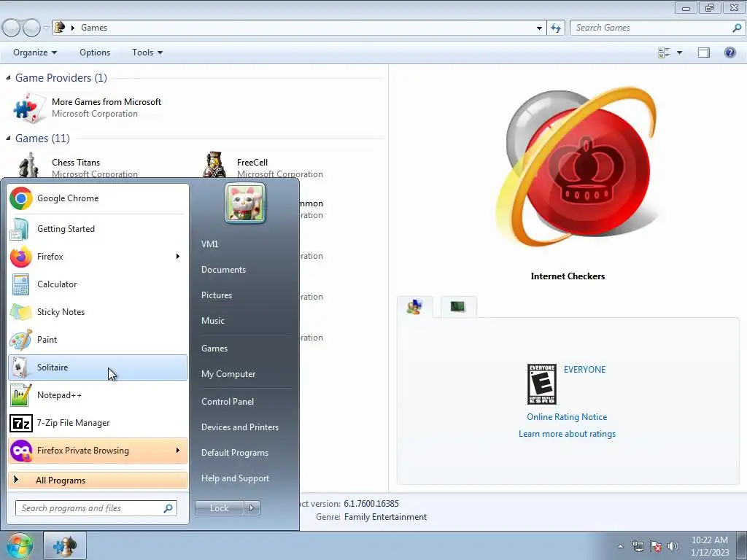Start Solitaire from the Start menu
This screenshot has height=560, width=747.
[98, 367]
